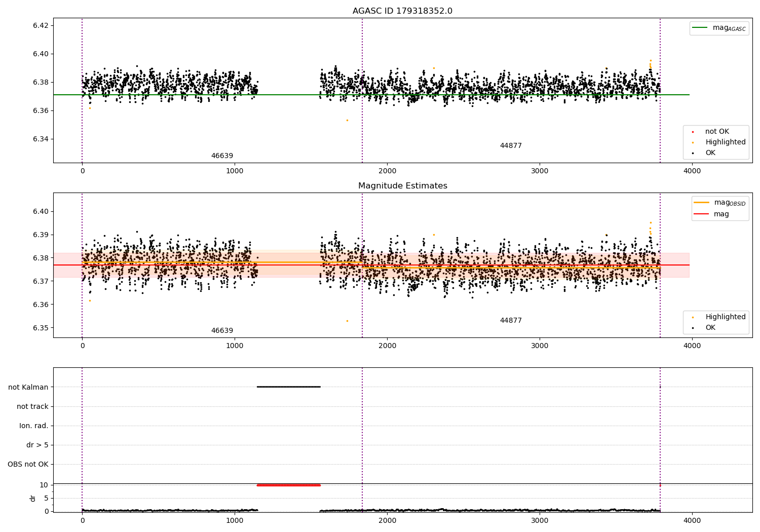
Task: Click the 6.42 y-tick in AGASC plot
Action: [40, 26]
